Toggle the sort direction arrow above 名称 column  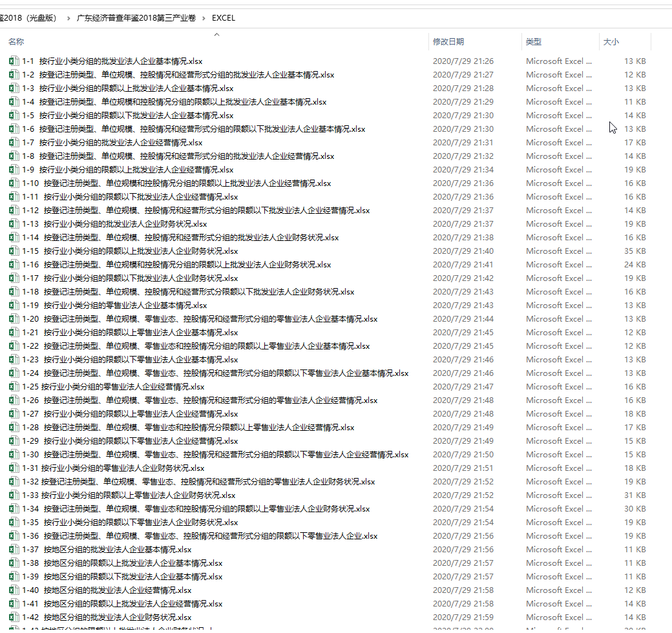point(217,34)
